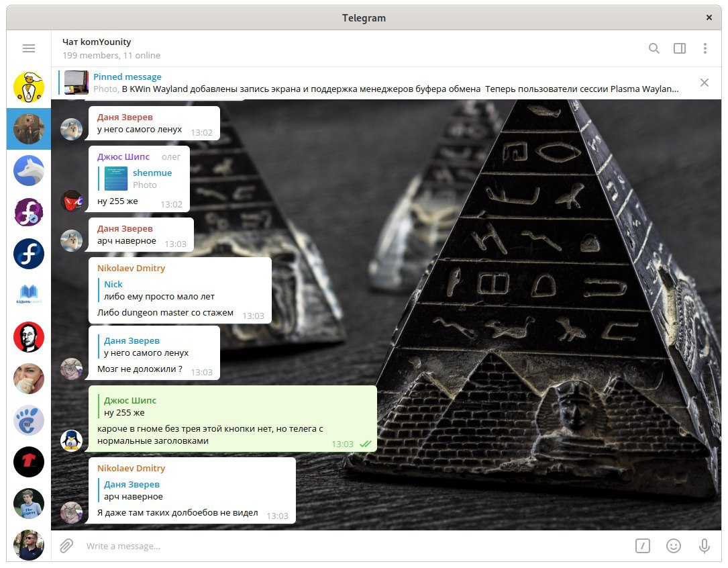This screenshot has height=568, width=728.
Task: Dismiss the pinned message bar
Action: (704, 83)
